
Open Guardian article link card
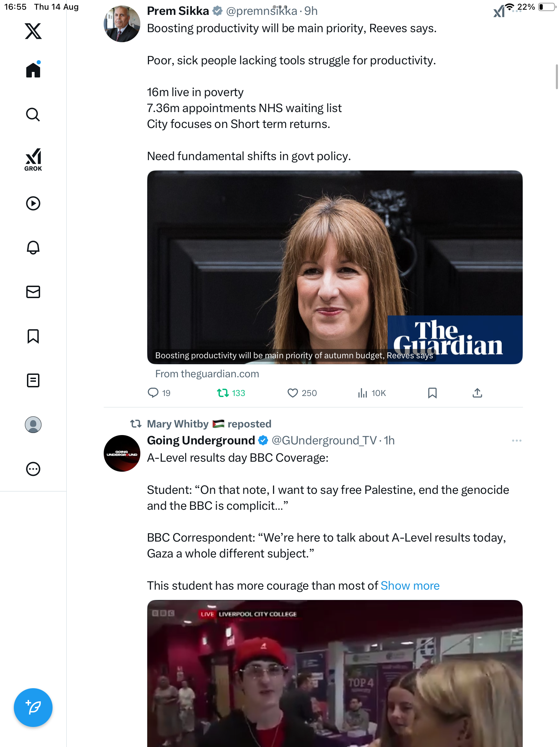point(335,267)
